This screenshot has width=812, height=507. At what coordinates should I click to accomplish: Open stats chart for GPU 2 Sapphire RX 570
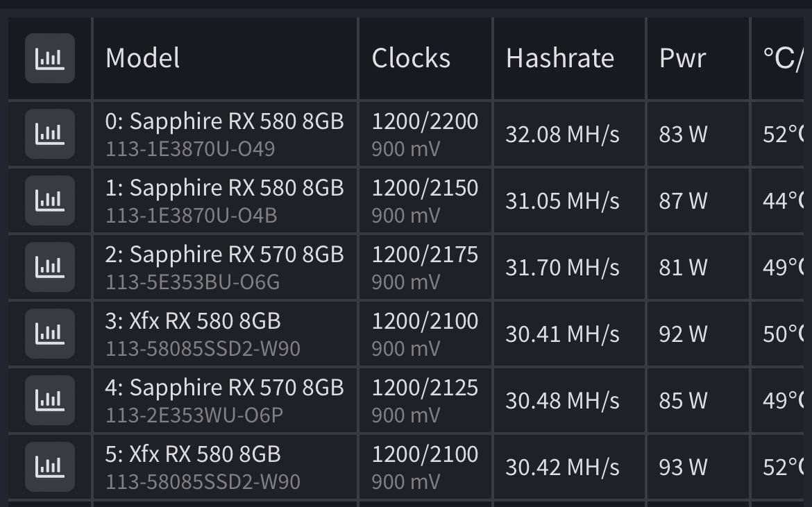click(50, 267)
